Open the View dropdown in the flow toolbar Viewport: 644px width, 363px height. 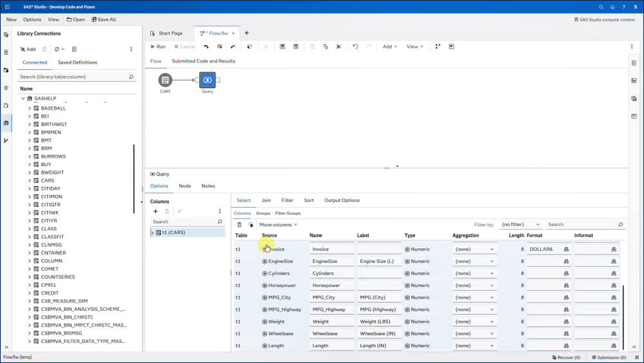(x=415, y=47)
